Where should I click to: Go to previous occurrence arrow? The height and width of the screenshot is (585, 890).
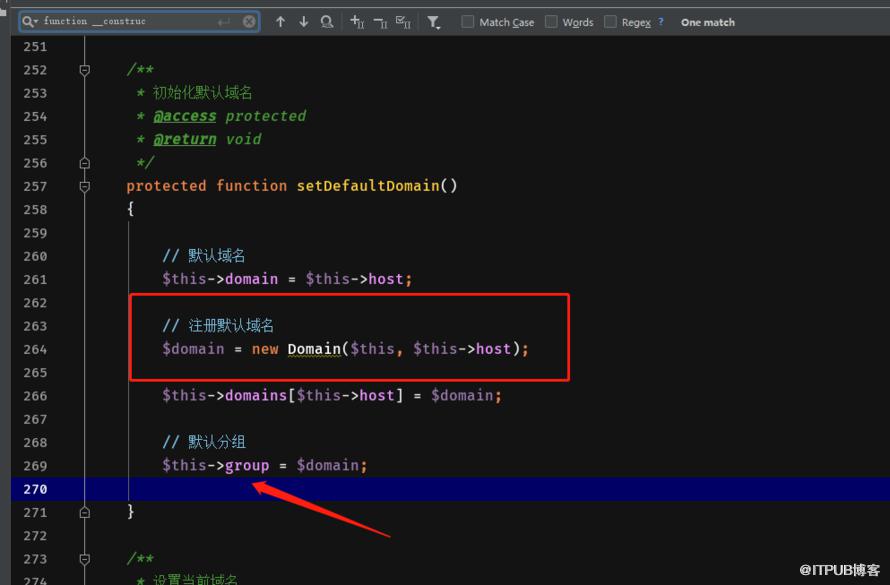280,22
